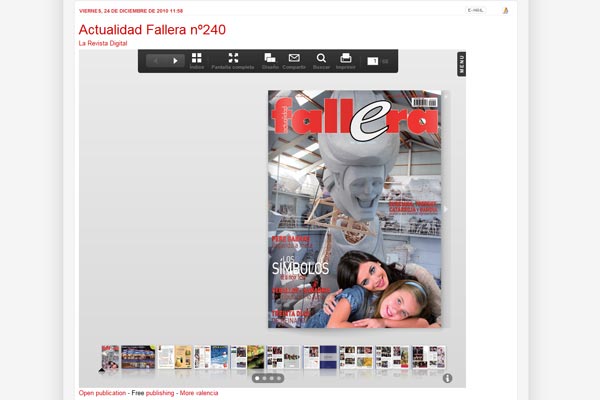Expand the vertical MENU tab
The width and height of the screenshot is (600, 400).
coord(461,64)
